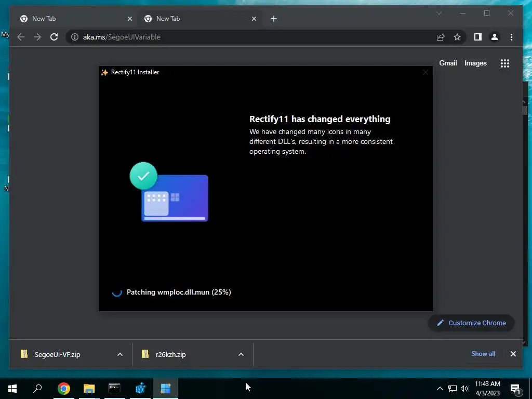532x399 pixels.
Task: Expand options for r26kzh.zip download
Action: pos(241,354)
